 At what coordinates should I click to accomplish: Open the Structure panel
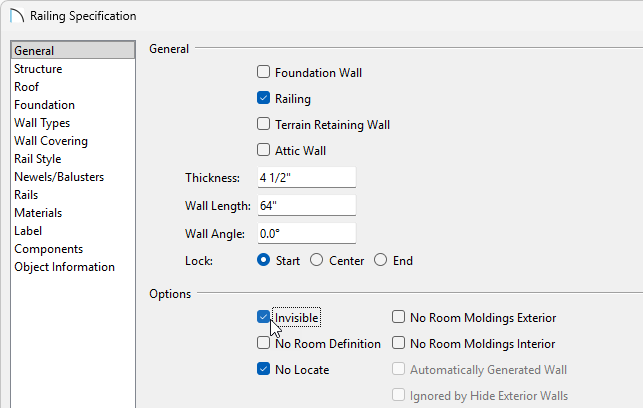click(38, 69)
